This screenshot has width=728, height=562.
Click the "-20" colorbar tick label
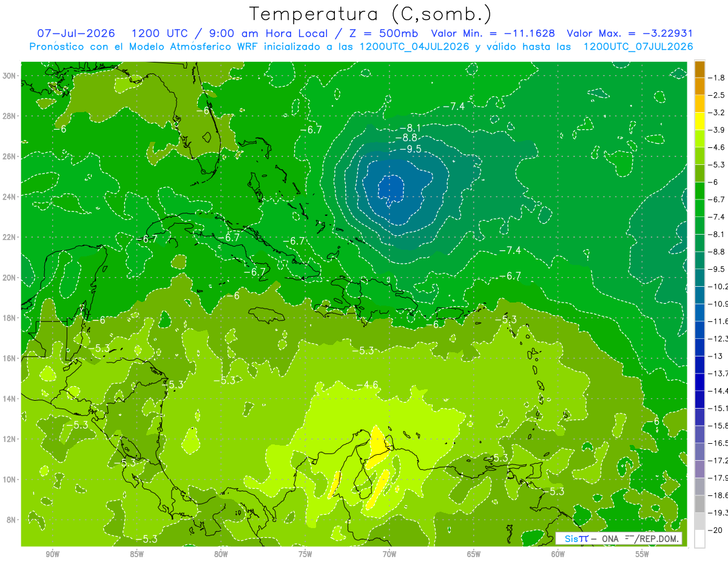point(716,530)
